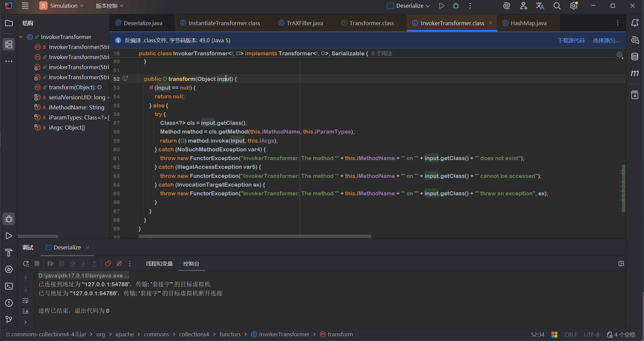Image resolution: width=644 pixels, height=341 pixels.
Task: Toggle Mute Breakpoints in debug toolbar
Action: pos(119,264)
